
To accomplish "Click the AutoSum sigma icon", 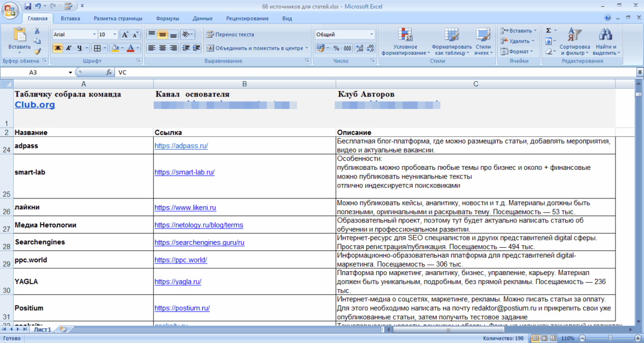I will [549, 31].
